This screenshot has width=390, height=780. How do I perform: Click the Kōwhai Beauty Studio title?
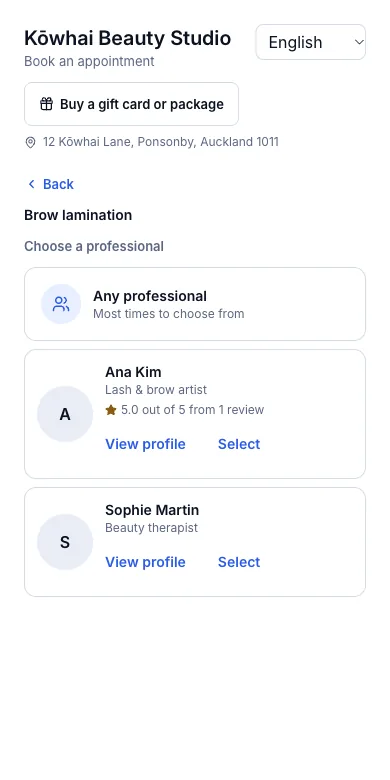tap(127, 38)
